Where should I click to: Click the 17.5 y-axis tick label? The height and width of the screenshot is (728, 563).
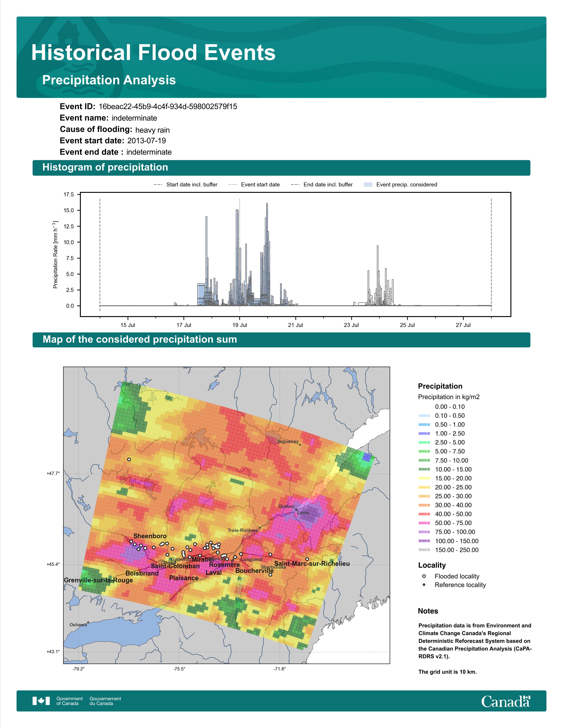click(69, 194)
